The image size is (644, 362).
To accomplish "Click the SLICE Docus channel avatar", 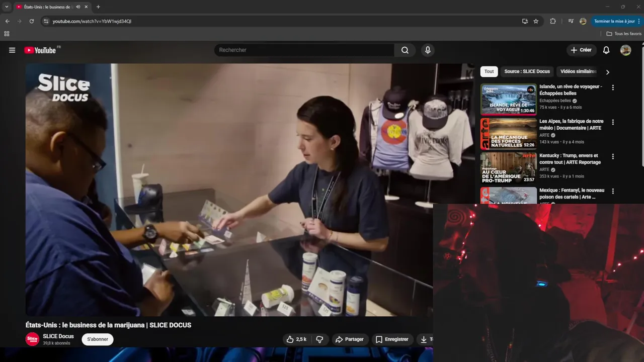I will coord(32,339).
